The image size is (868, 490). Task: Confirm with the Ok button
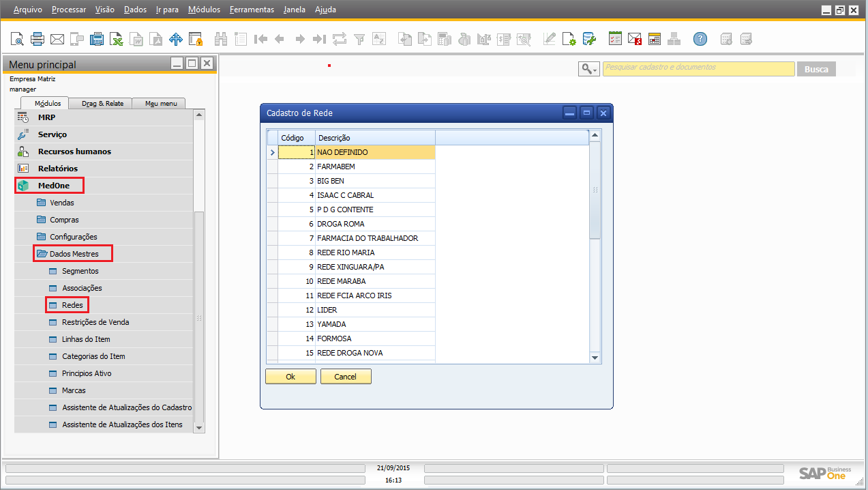point(290,377)
